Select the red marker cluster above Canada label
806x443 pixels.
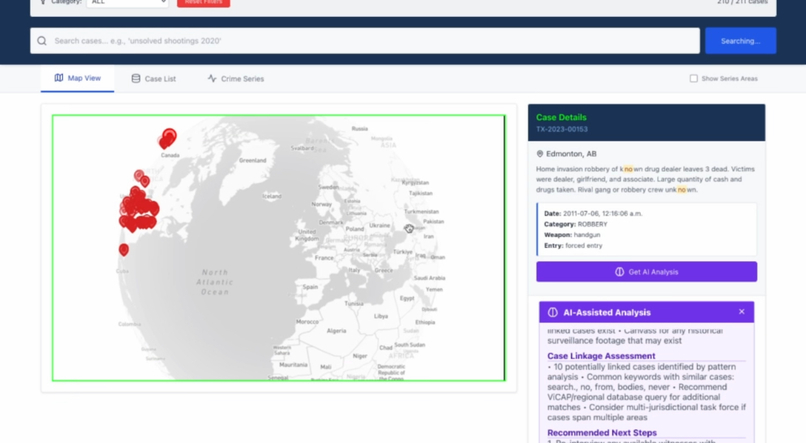pyautogui.click(x=168, y=138)
